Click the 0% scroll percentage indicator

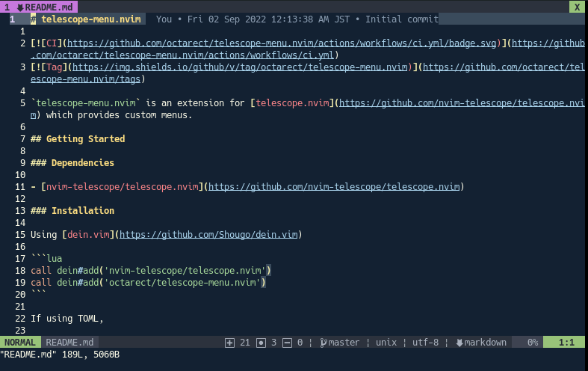533,343
